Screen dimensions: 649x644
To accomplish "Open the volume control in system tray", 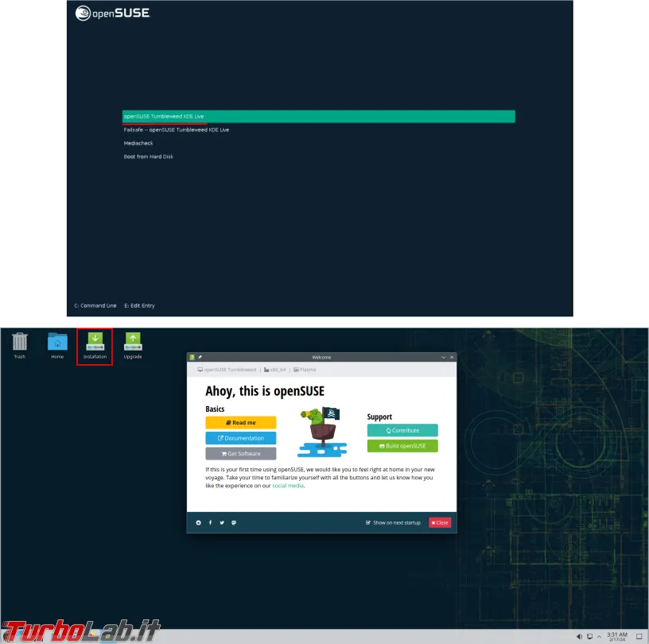I will coord(579,637).
